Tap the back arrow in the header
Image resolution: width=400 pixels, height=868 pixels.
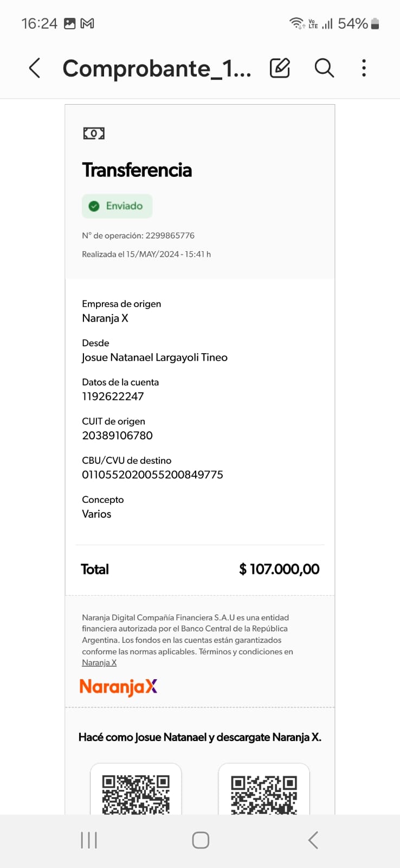pyautogui.click(x=35, y=68)
